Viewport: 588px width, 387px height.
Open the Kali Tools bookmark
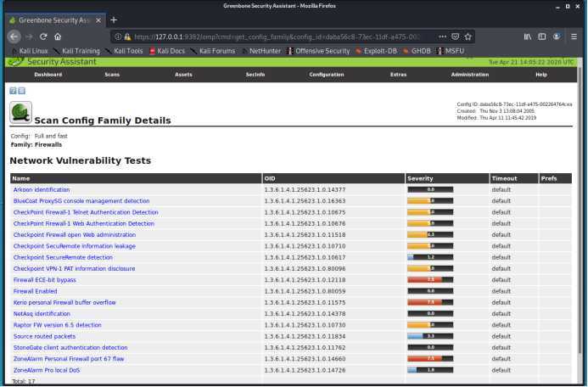pos(125,51)
